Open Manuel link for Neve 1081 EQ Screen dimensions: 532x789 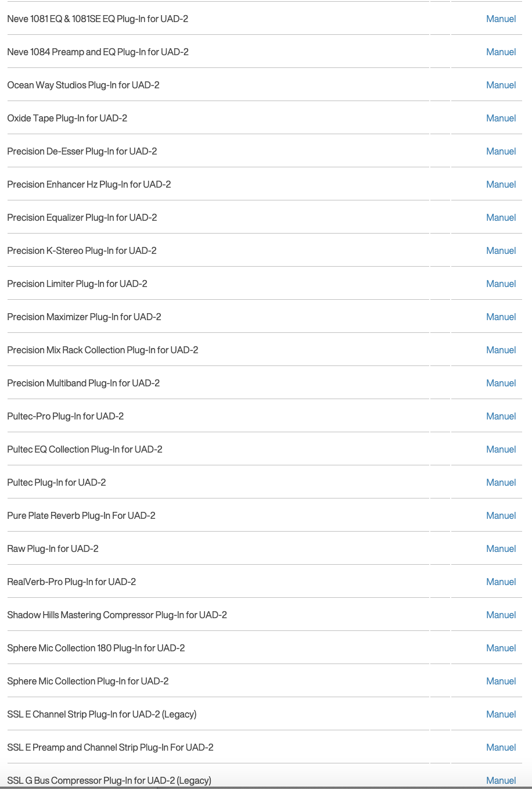pyautogui.click(x=501, y=19)
